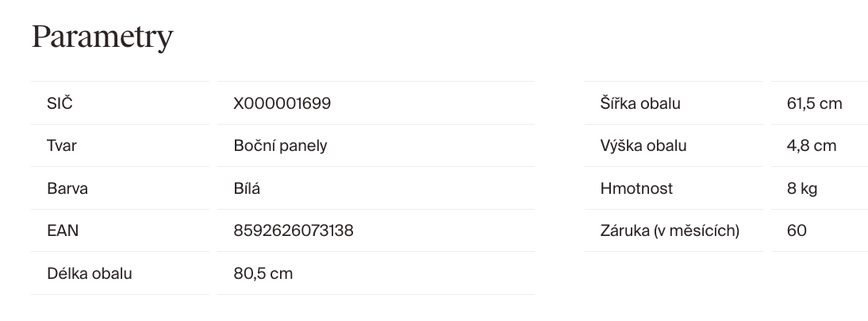Screen dimensions: 868x321
Task: Select the 'Bílá' color value
Action: click(247, 189)
